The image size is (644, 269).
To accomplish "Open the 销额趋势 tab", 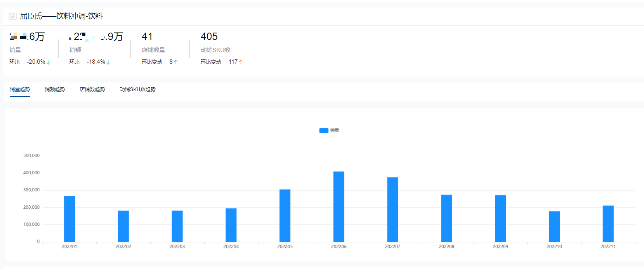I will click(55, 90).
